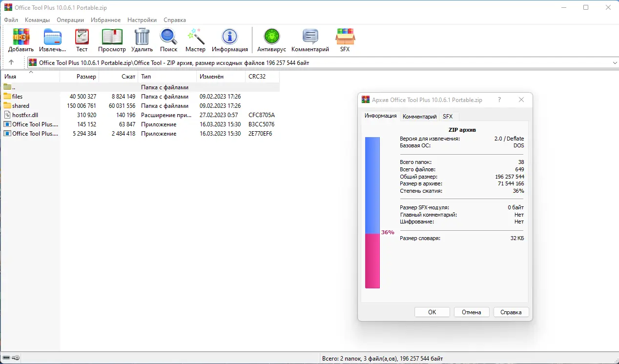Image resolution: width=619 pixels, height=364 pixels.
Task: Select the Извлечь (Extract) toolbar icon
Action: point(52,37)
